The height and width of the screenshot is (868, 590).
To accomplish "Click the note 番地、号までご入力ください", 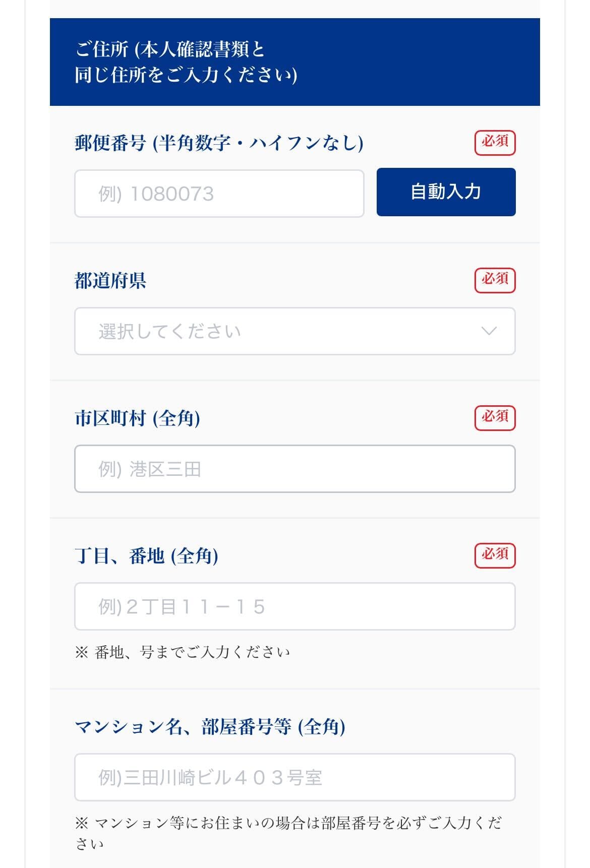I will pos(183,652).
